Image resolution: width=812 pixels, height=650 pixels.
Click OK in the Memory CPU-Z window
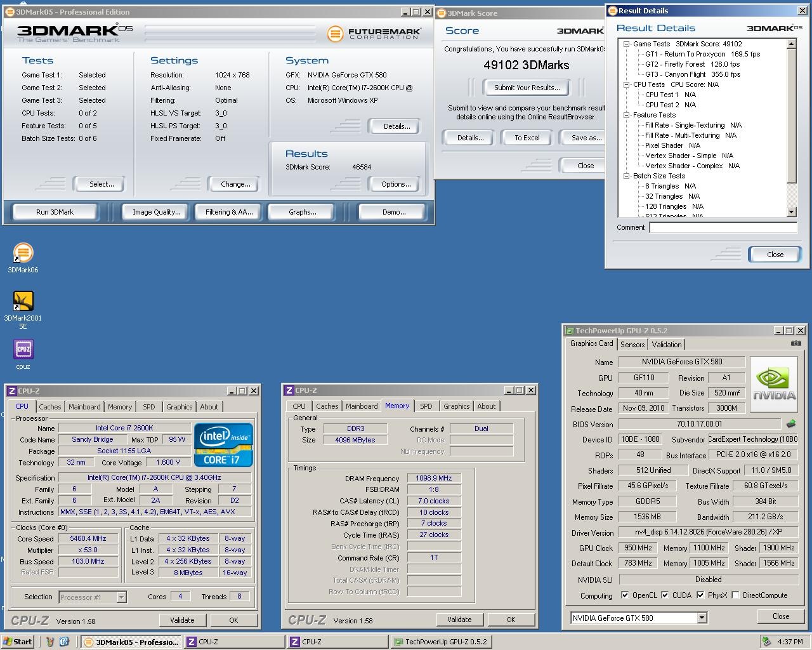click(x=511, y=620)
